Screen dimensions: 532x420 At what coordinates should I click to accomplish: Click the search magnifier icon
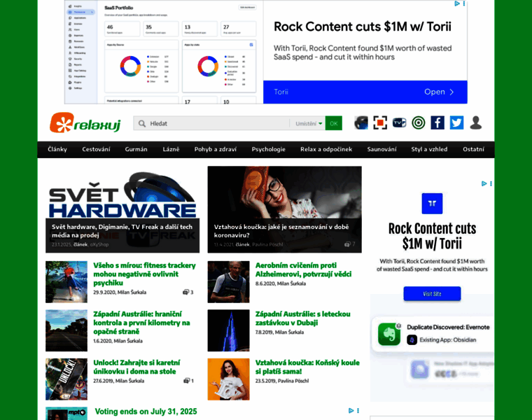tap(142, 123)
